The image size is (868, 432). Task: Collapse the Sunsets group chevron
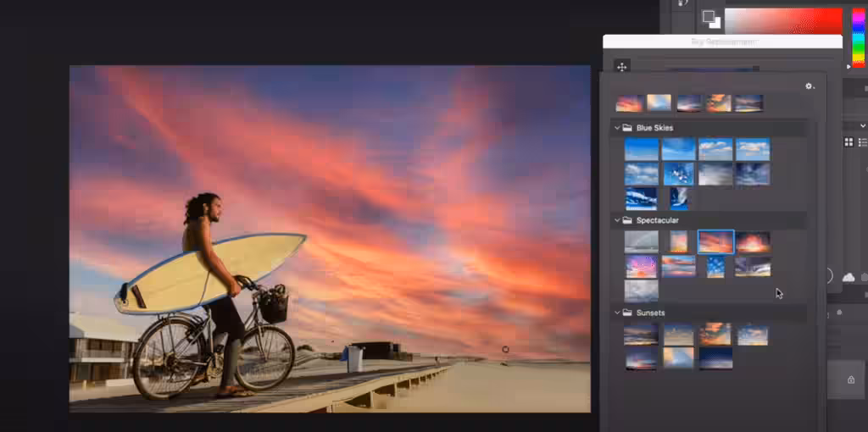click(x=617, y=313)
